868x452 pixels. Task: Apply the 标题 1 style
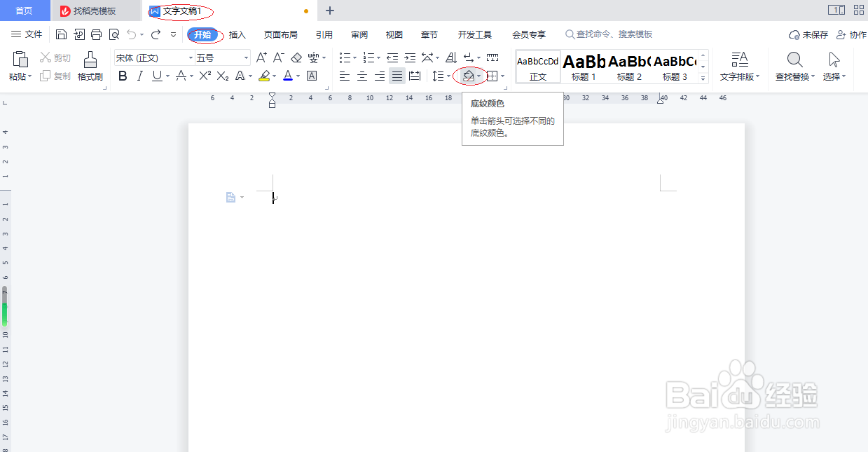[x=582, y=66]
